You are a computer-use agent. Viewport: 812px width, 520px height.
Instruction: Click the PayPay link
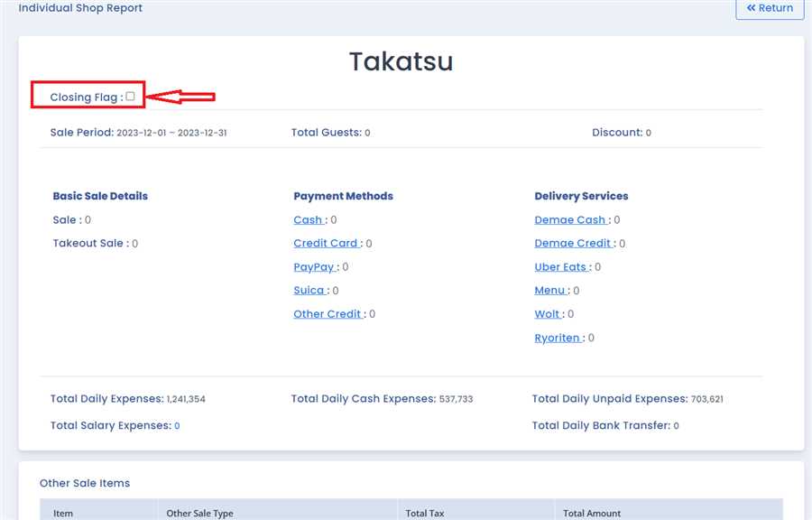[314, 267]
